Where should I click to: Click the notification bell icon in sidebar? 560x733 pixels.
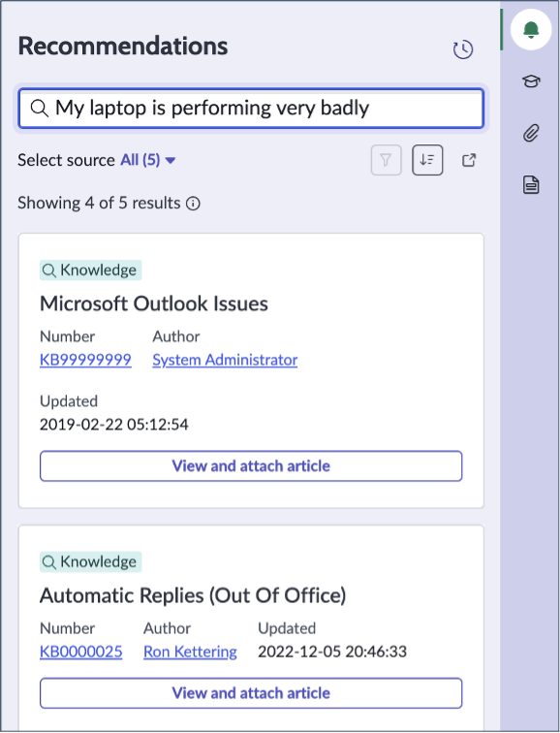pyautogui.click(x=531, y=29)
